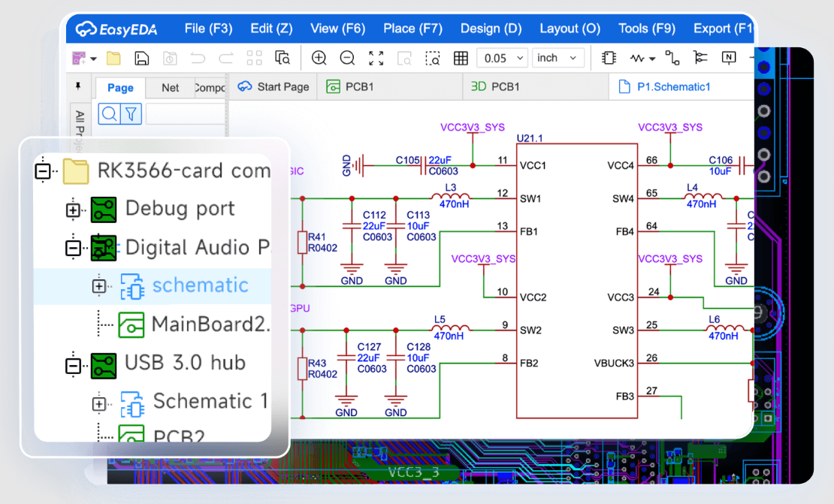Select the draw wire tool icon
834x504 pixels.
[x=672, y=58]
